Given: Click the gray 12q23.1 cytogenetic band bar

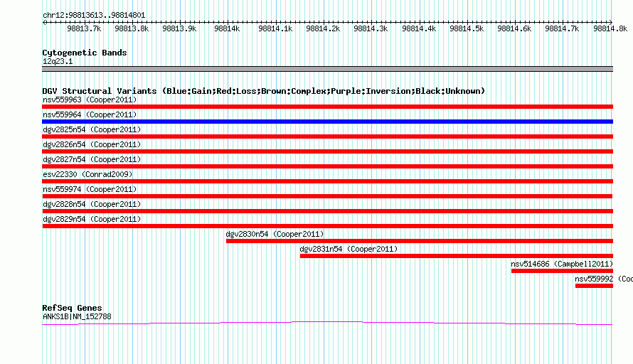Looking at the screenshot, I should coord(327,69).
